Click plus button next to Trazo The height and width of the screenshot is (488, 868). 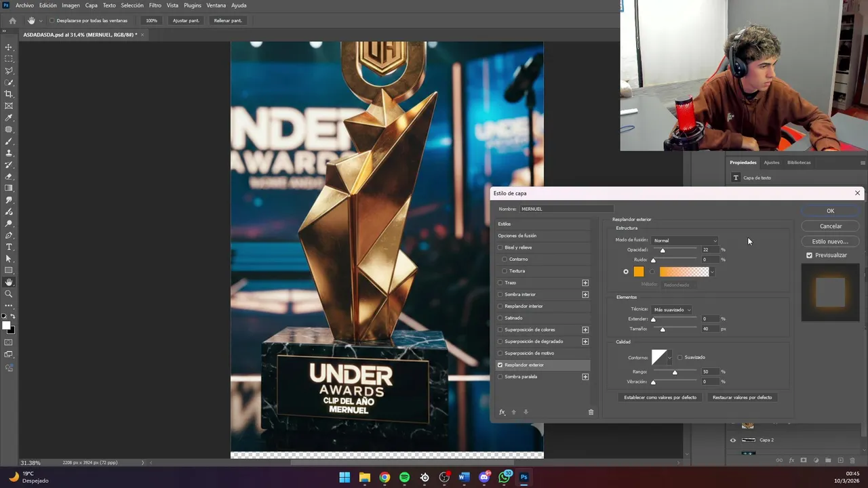585,283
